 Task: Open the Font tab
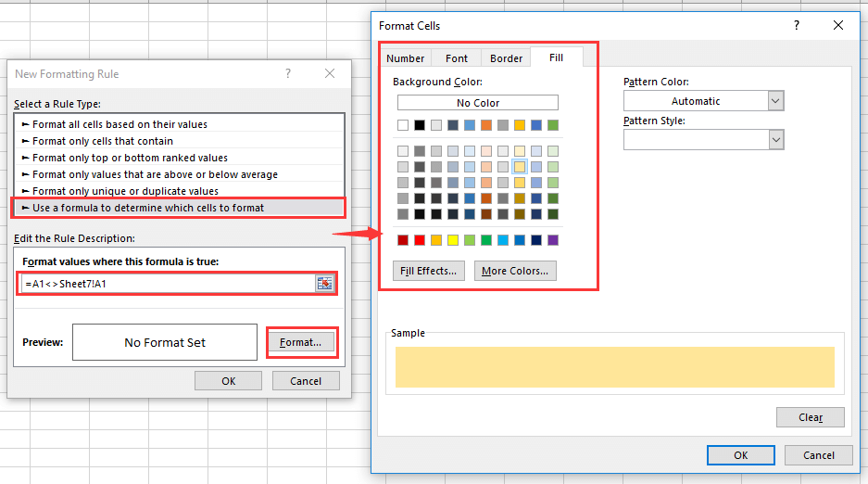[x=457, y=58]
